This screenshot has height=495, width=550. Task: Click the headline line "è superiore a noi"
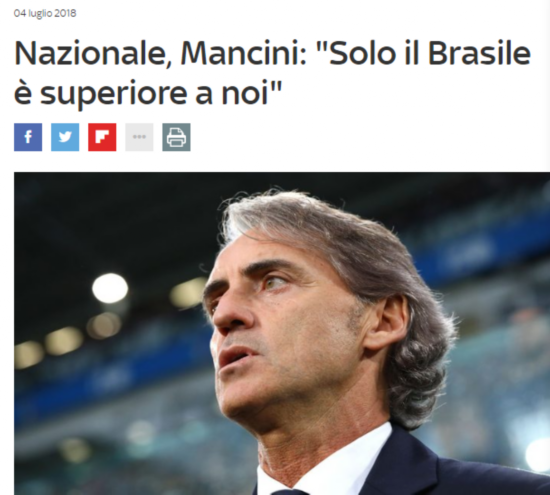click(x=148, y=94)
